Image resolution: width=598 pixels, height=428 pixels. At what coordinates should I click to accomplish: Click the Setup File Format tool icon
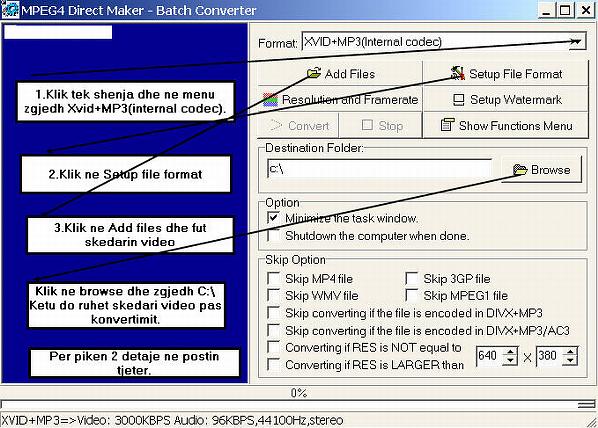[457, 73]
